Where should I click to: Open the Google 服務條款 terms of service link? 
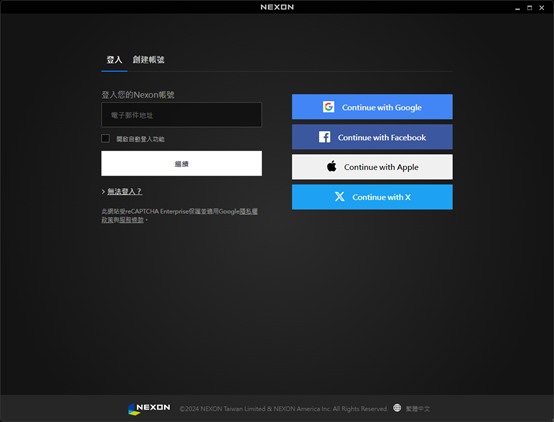pyautogui.click(x=131, y=220)
